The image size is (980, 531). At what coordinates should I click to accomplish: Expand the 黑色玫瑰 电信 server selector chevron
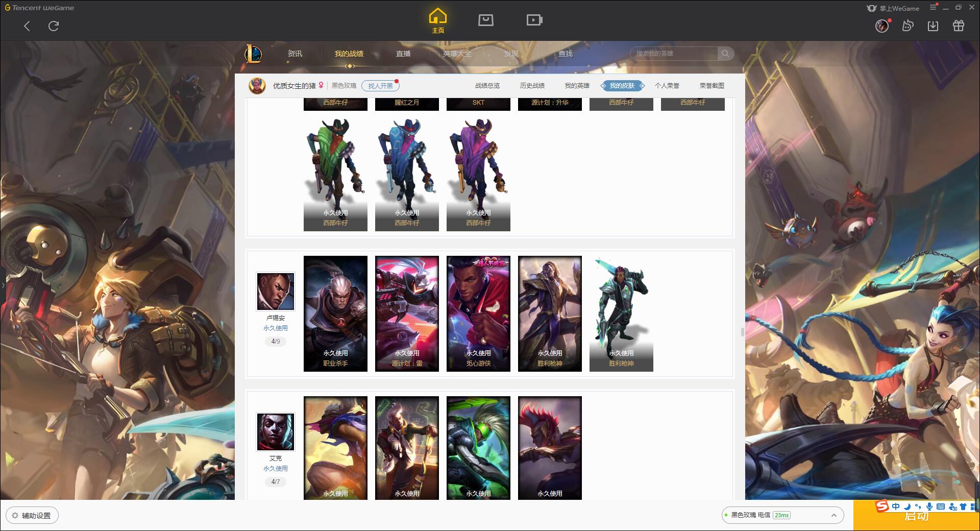(x=834, y=515)
